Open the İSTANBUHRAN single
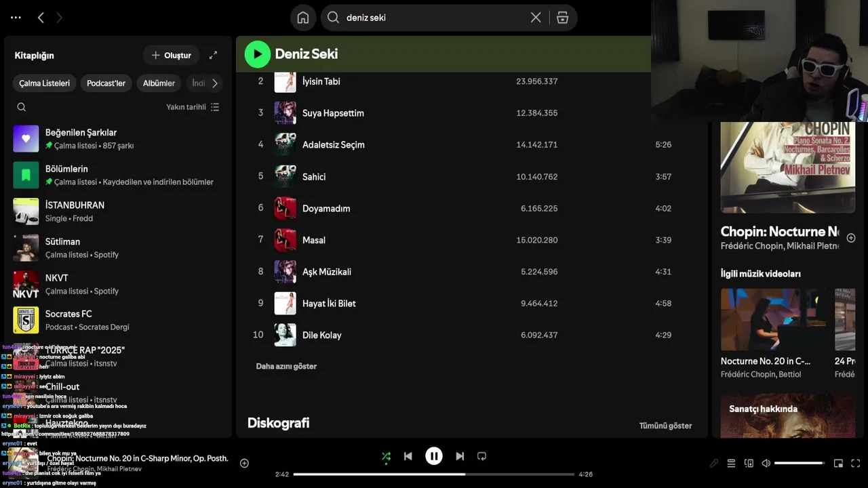This screenshot has width=868, height=488. [x=118, y=211]
